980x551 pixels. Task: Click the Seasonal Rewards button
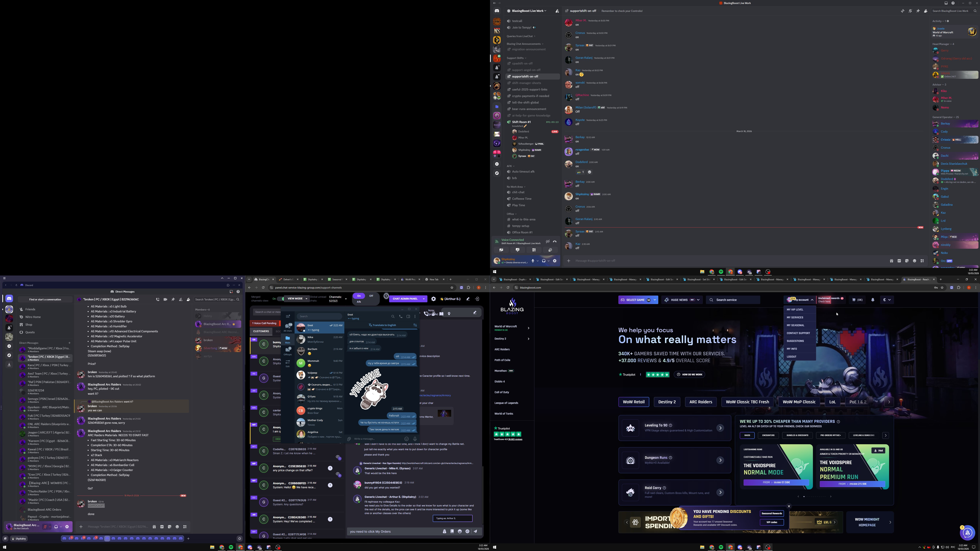[772, 514]
